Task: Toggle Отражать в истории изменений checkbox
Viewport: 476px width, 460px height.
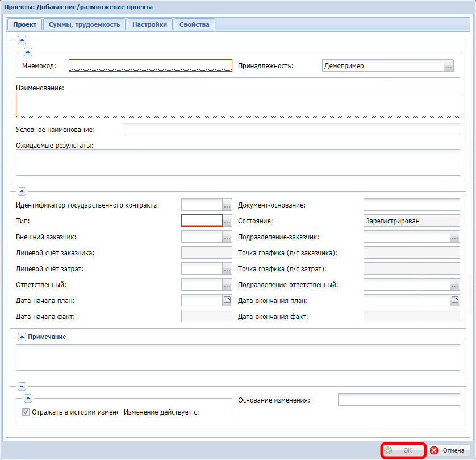Action: click(26, 413)
